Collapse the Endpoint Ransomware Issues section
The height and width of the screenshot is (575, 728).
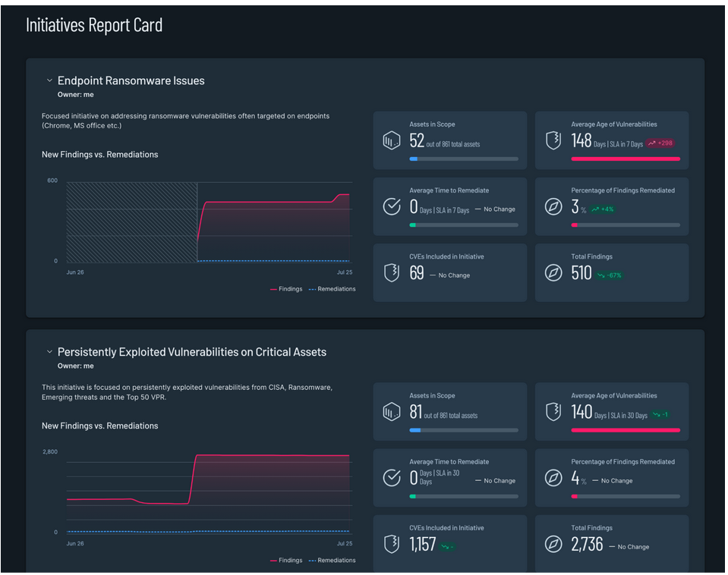click(x=49, y=80)
